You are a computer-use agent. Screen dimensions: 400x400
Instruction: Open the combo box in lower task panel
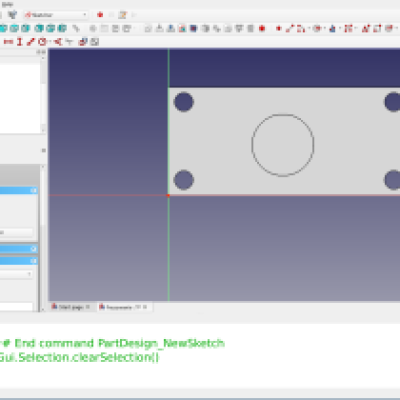(x=16, y=274)
